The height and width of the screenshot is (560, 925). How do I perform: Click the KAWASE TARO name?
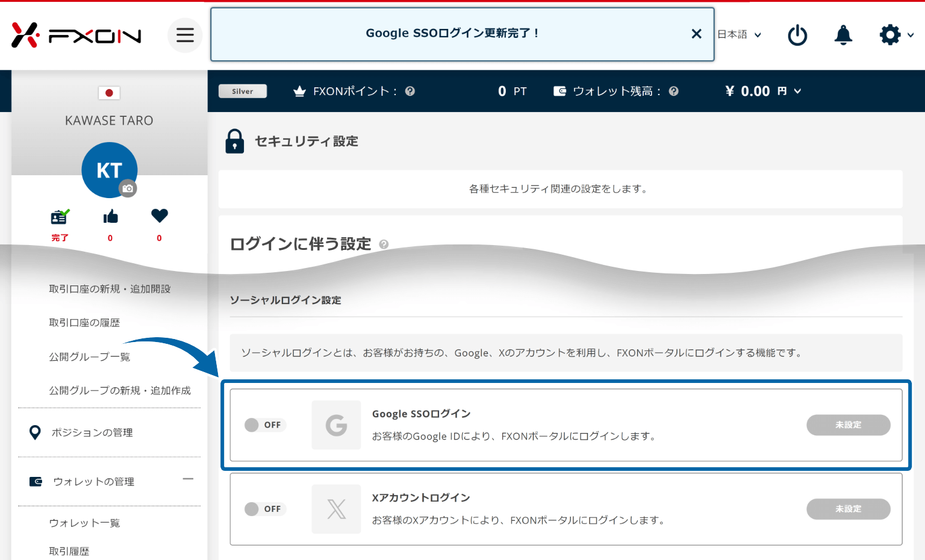109,120
